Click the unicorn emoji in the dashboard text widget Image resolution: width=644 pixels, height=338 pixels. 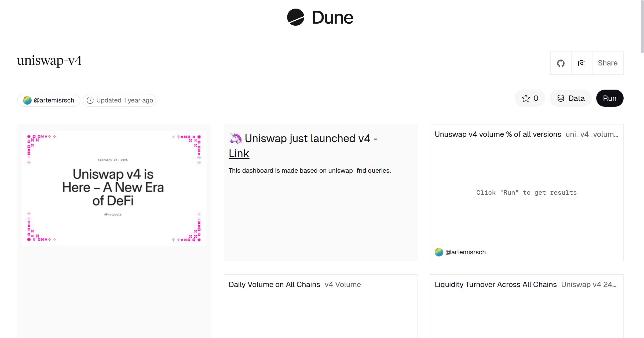click(236, 138)
